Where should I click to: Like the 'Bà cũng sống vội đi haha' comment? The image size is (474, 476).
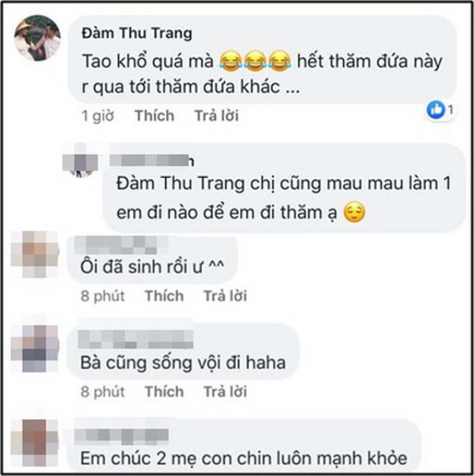(164, 391)
